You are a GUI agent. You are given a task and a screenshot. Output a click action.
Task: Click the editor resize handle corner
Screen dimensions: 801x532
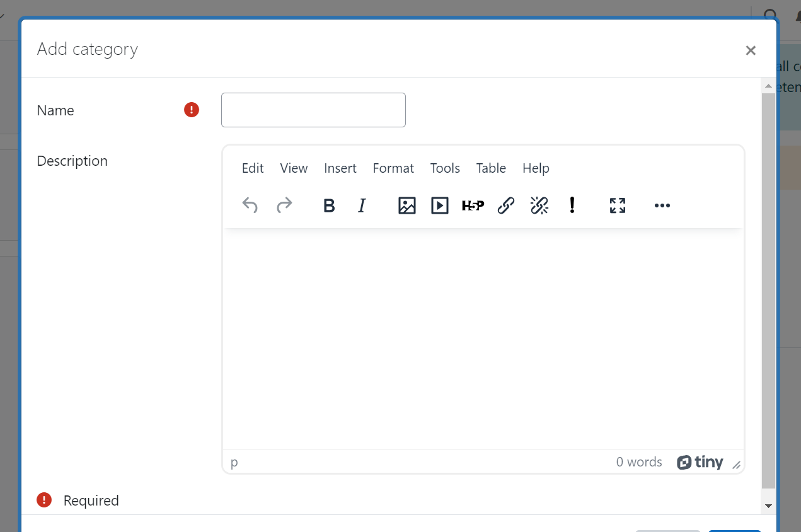[x=736, y=465]
